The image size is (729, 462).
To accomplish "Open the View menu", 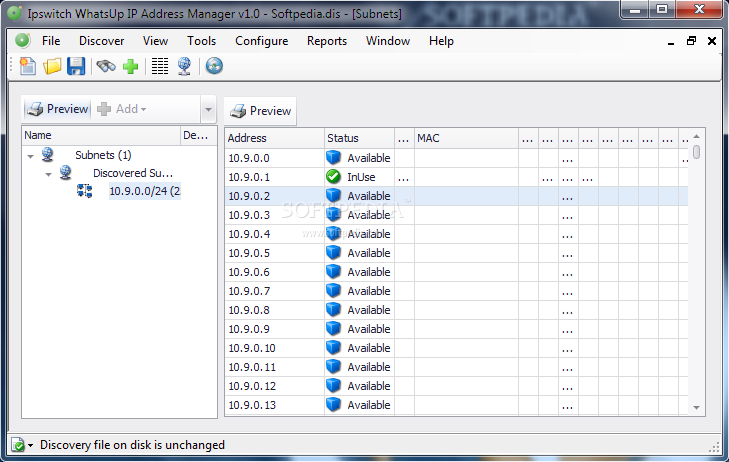I will click(155, 41).
